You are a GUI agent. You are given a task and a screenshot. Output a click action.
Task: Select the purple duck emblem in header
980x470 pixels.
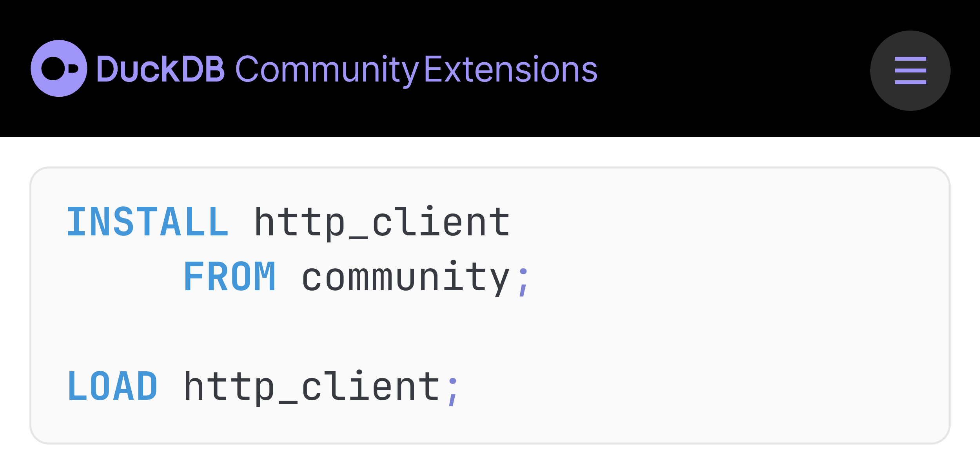(60, 69)
